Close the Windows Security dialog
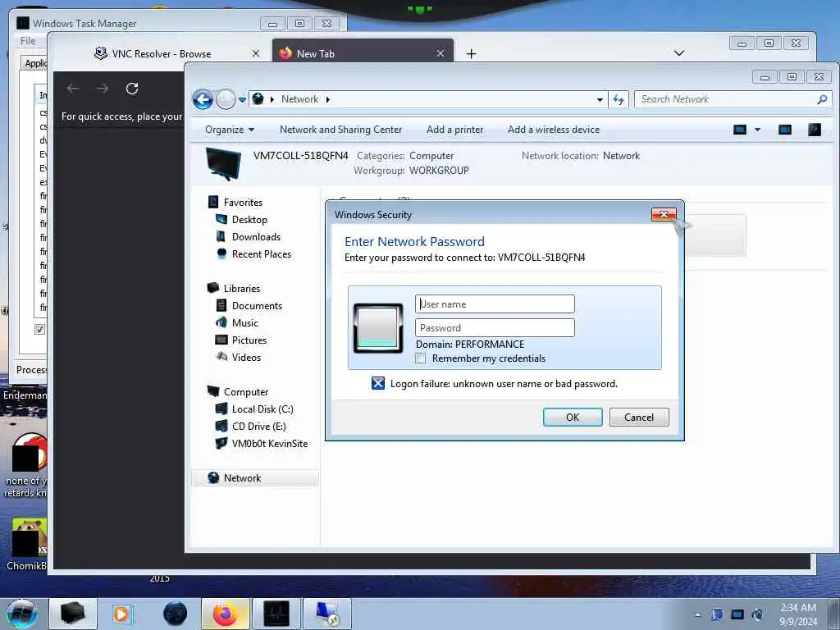 pos(664,214)
